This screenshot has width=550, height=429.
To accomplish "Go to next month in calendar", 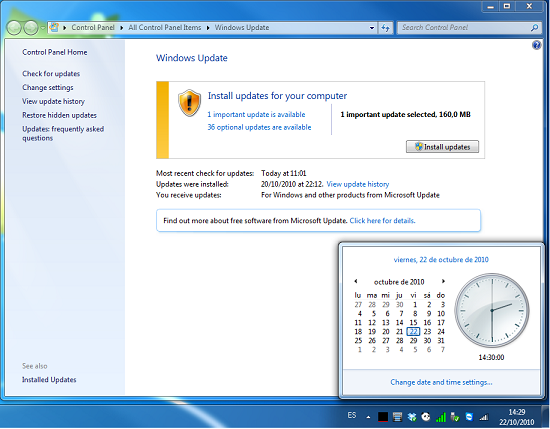I will pyautogui.click(x=443, y=281).
